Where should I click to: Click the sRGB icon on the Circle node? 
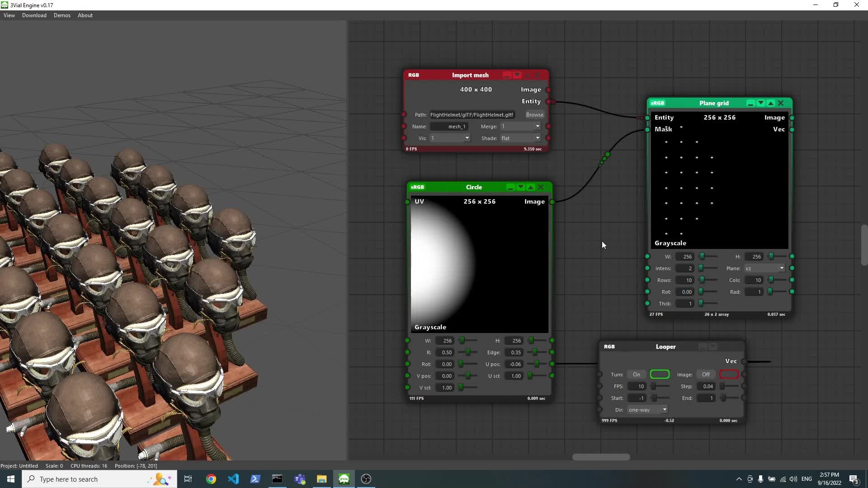coord(417,187)
